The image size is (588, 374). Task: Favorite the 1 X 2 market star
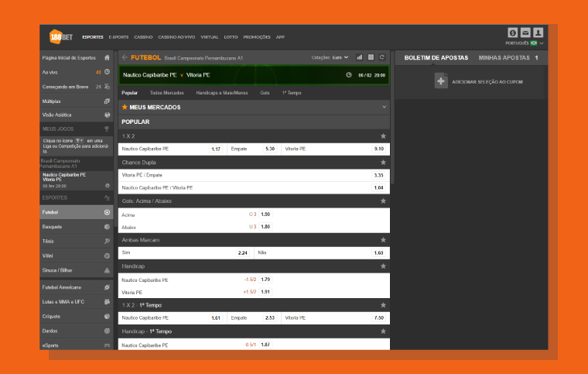point(383,136)
